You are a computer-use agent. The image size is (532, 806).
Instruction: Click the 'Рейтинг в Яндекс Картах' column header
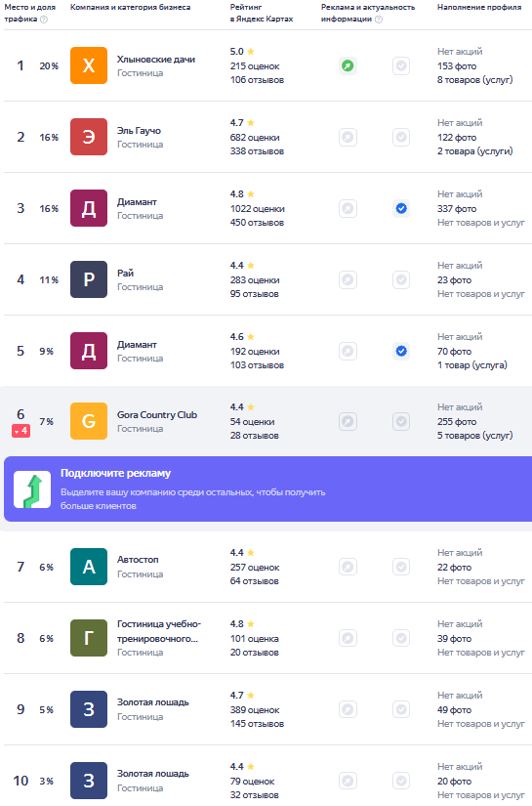[262, 13]
